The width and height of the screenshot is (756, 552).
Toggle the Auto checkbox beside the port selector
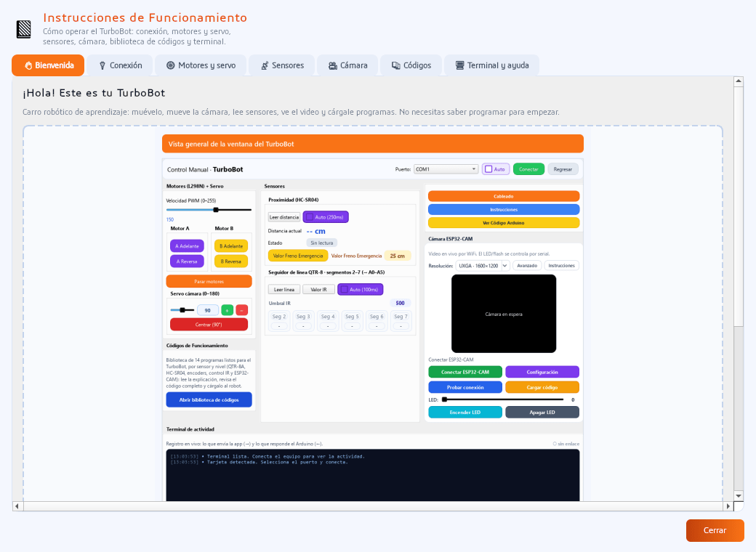pos(495,169)
